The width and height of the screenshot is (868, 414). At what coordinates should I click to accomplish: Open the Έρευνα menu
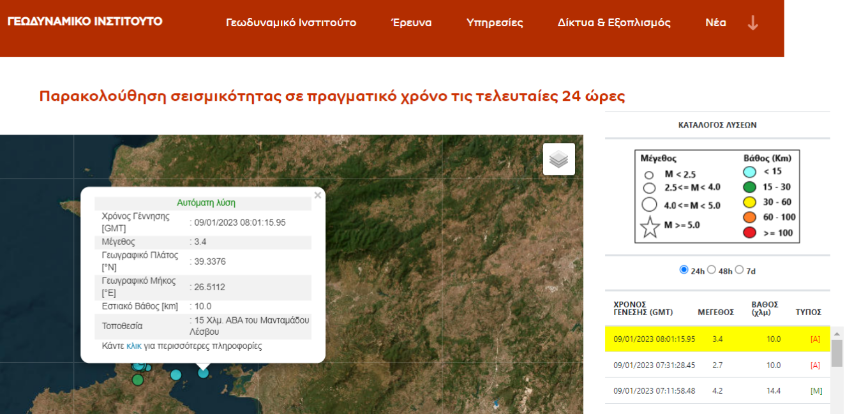click(x=411, y=23)
